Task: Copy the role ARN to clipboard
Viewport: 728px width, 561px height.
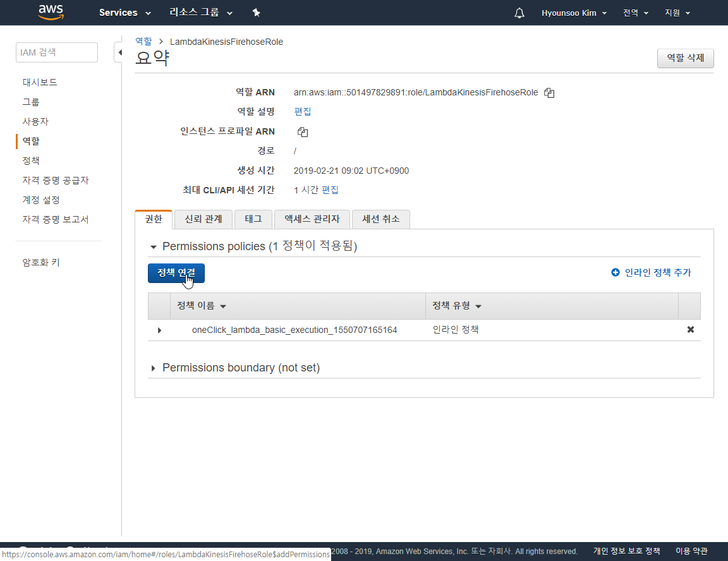Action: pos(549,93)
